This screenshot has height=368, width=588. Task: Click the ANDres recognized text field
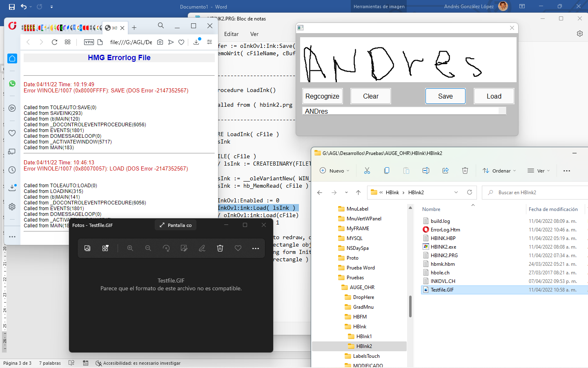point(404,111)
